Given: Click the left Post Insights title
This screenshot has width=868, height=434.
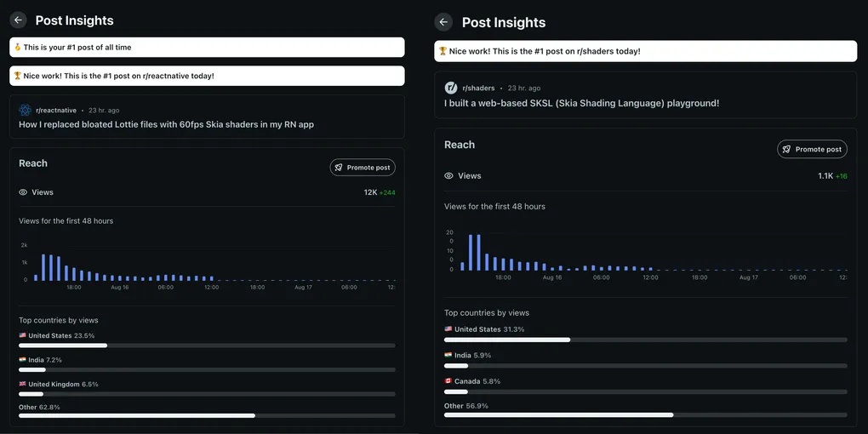Looking at the screenshot, I should (75, 20).
